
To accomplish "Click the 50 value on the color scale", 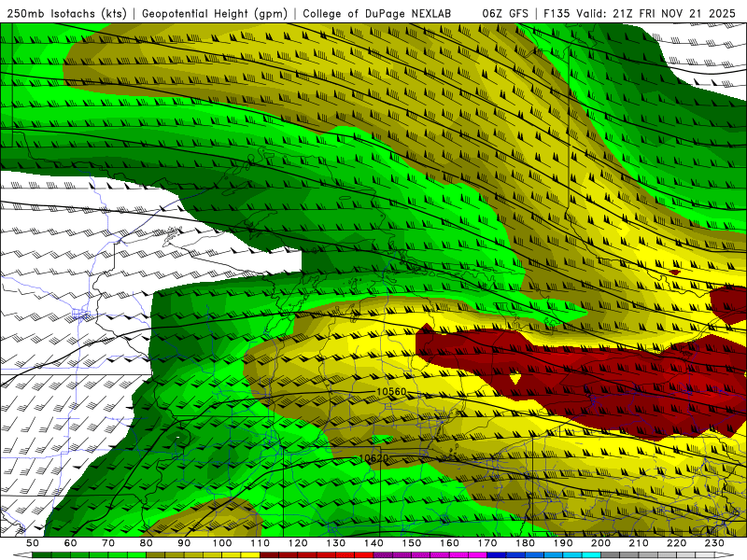I will coord(33,543).
